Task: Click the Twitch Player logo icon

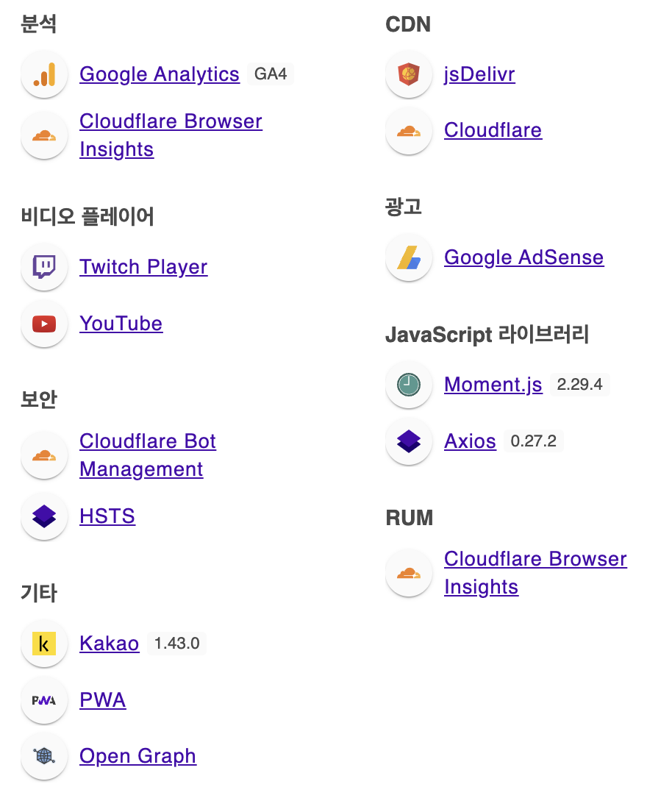Action: click(x=44, y=266)
